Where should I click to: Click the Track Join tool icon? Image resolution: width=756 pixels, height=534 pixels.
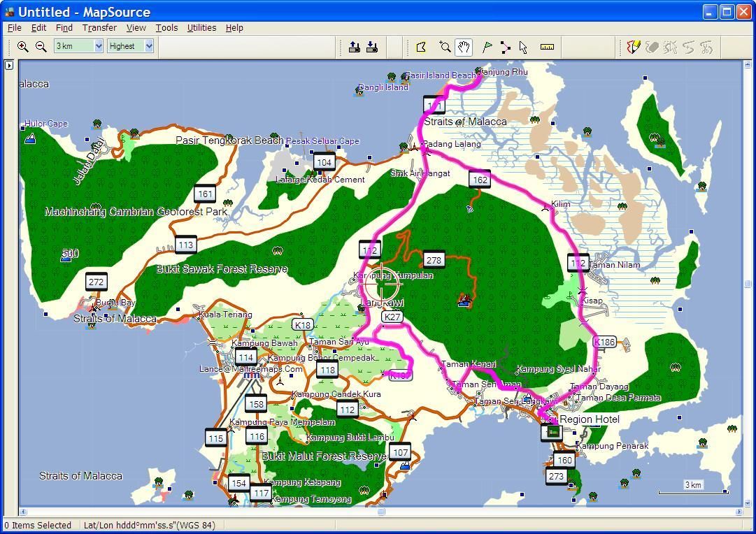688,47
